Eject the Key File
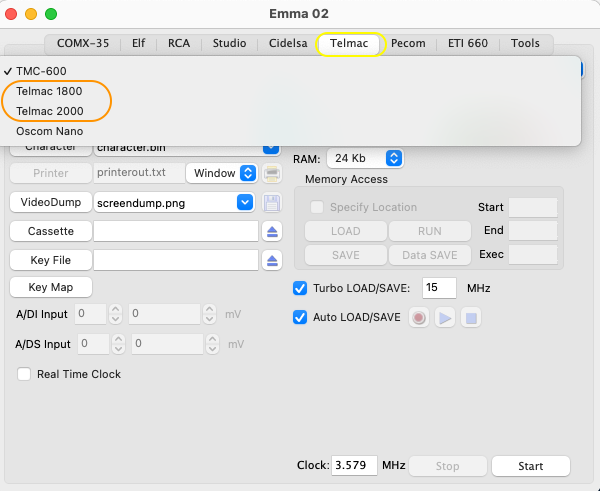 click(272, 261)
